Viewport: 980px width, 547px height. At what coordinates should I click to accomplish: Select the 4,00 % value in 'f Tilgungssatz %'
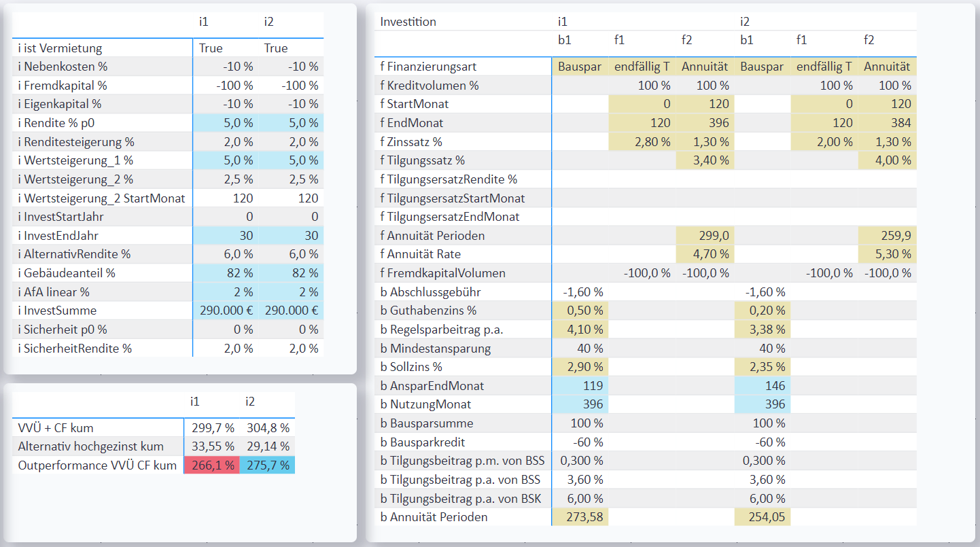pyautogui.click(x=888, y=160)
